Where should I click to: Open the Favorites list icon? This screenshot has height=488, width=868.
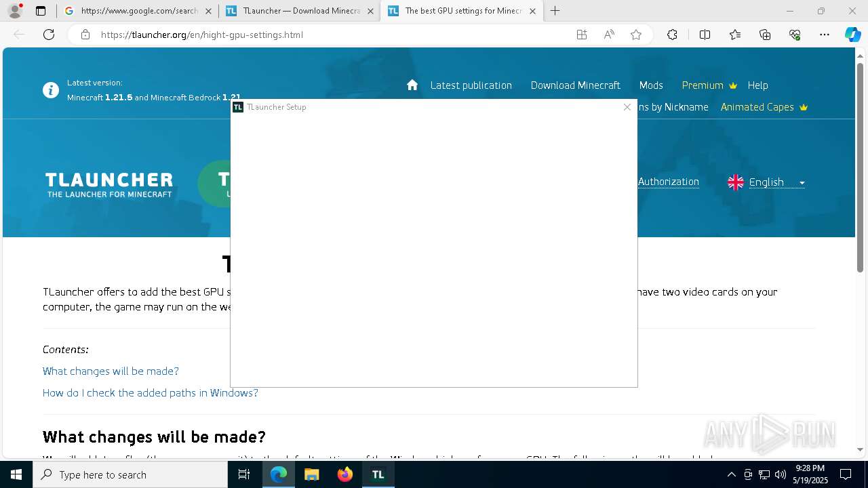click(735, 35)
